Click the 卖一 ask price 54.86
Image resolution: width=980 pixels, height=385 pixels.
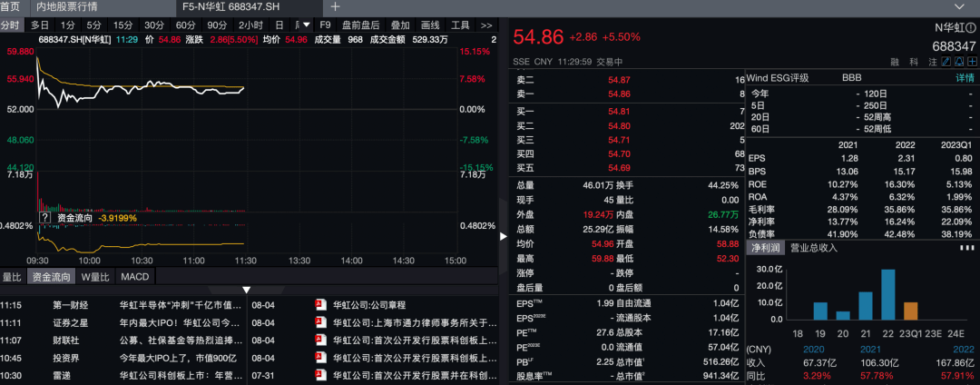[x=620, y=94]
